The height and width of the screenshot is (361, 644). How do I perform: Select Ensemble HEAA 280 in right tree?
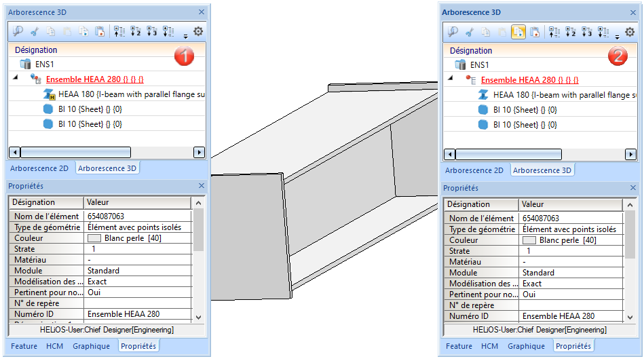coord(530,80)
